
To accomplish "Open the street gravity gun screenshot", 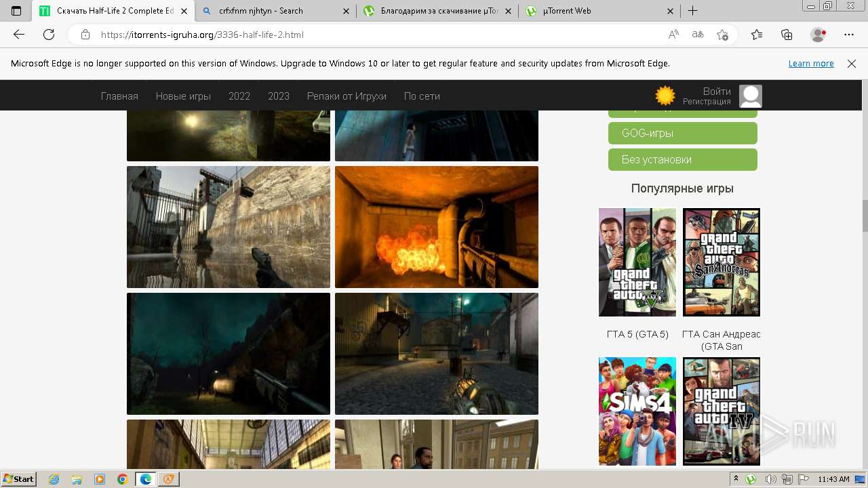I will tap(437, 354).
